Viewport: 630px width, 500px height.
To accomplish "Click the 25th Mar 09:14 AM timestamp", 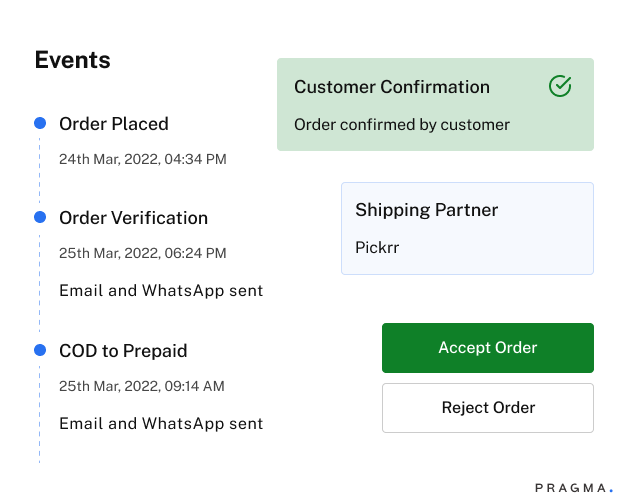I will pyautogui.click(x=141, y=386).
